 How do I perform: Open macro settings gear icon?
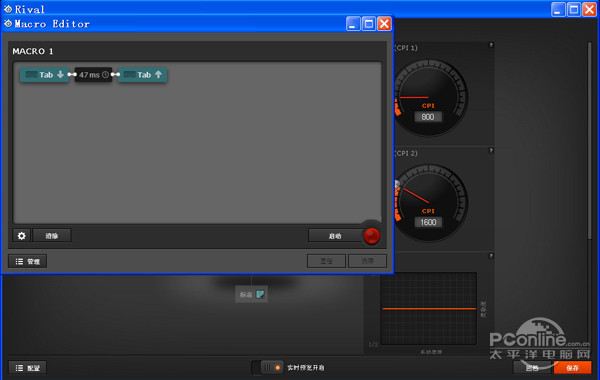click(x=21, y=236)
